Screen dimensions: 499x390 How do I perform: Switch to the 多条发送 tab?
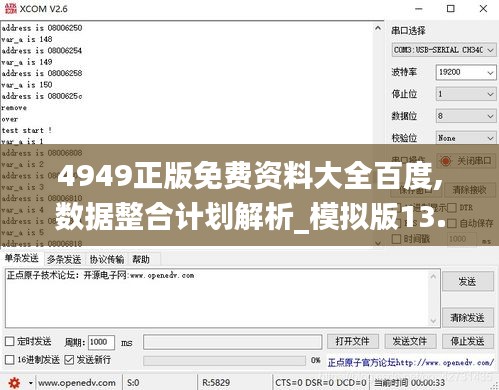pyautogui.click(x=64, y=259)
